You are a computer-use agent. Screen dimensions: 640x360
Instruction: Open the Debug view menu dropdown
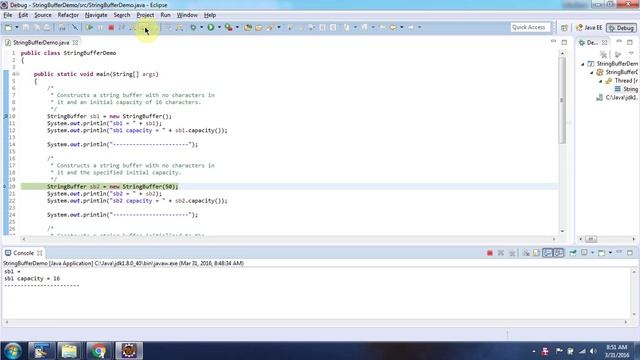tap(631, 54)
